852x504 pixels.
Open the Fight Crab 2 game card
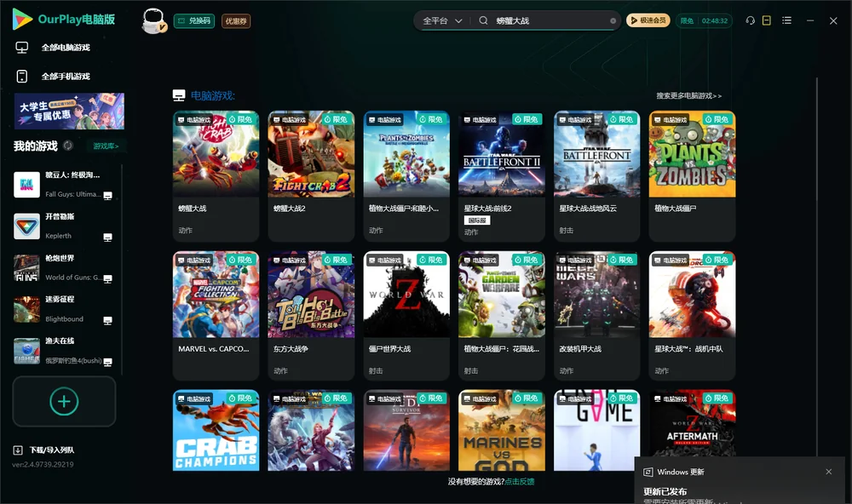click(311, 176)
